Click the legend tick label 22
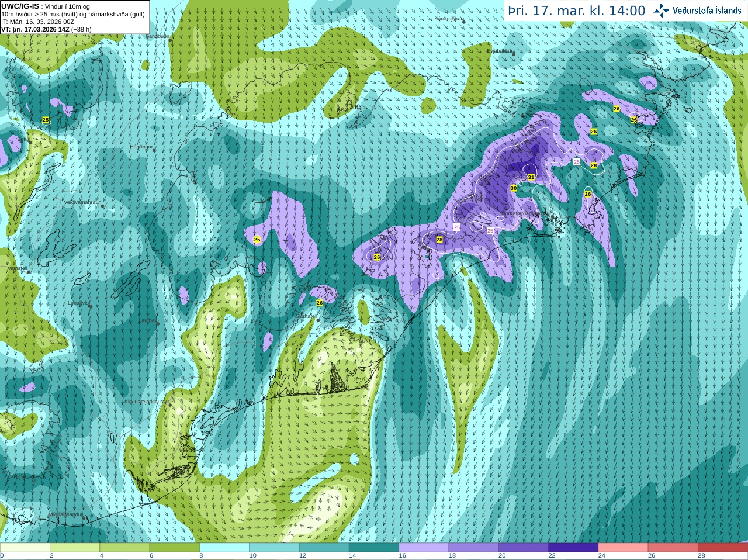This screenshot has width=748, height=560. [552, 556]
